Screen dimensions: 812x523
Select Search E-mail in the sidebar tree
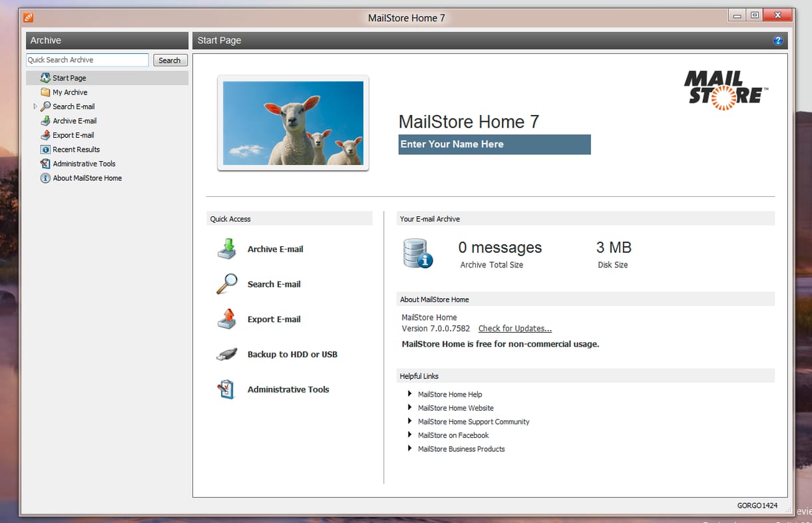(73, 106)
